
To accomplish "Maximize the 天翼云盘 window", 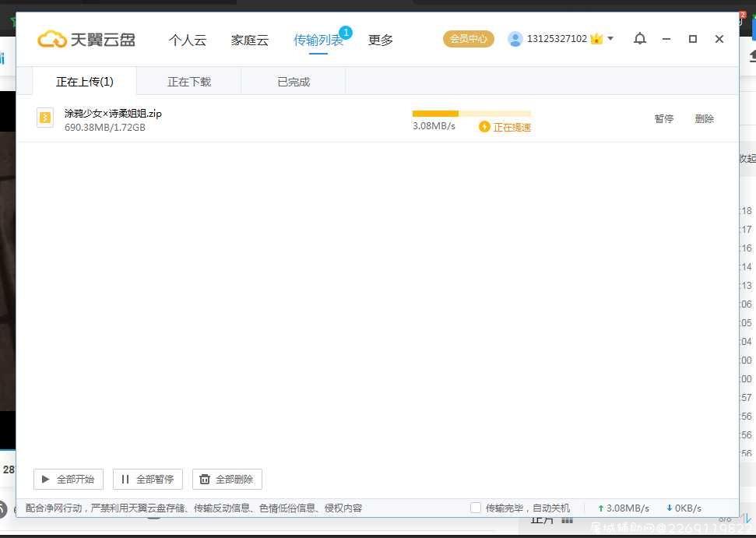I will (693, 39).
